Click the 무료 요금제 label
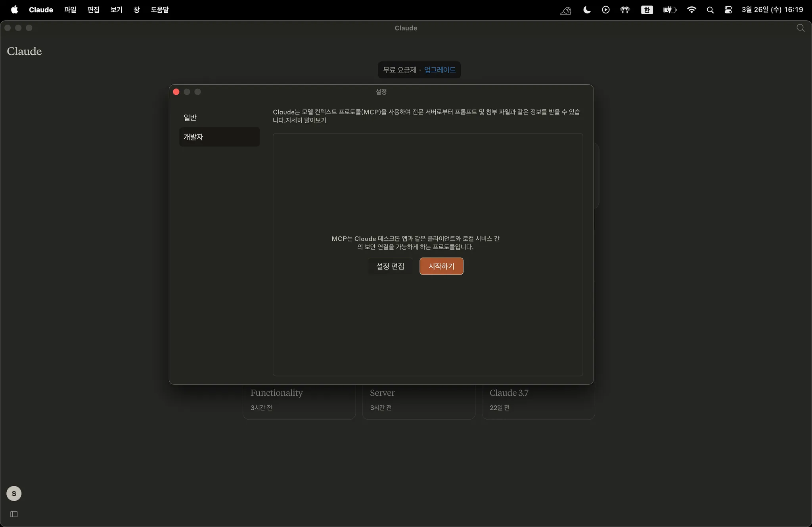 399,70
